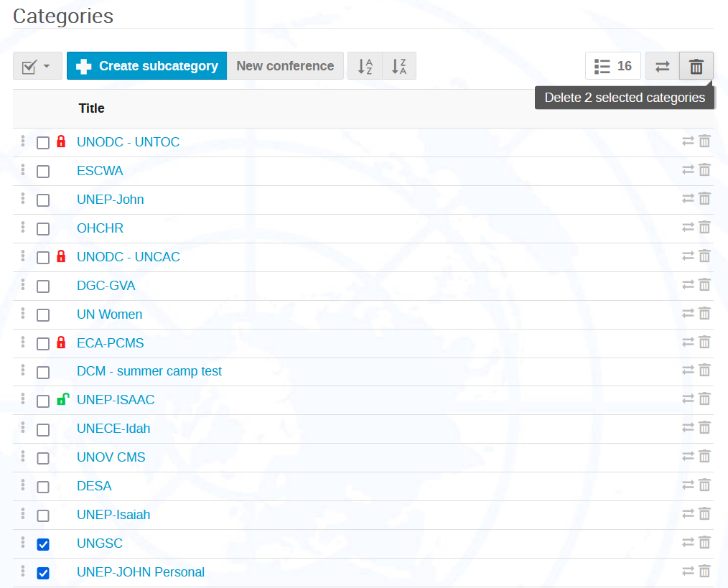Click red lock icon on UNODC - UNTOC

point(61,141)
